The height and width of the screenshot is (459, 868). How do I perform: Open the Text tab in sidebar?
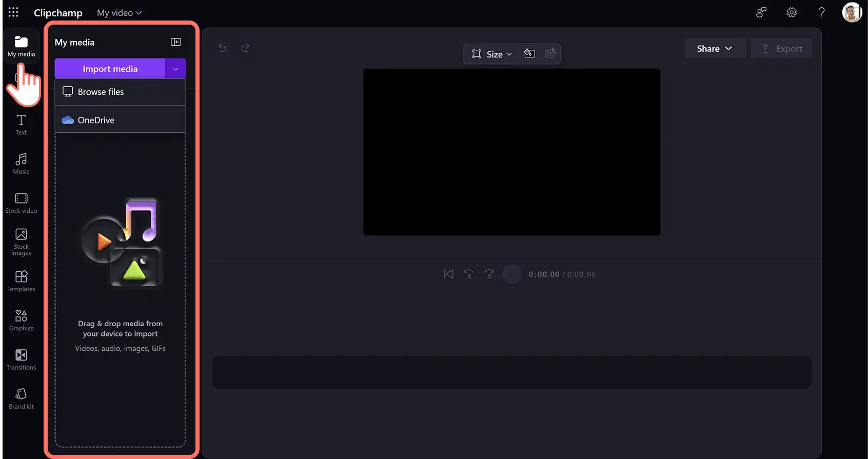[x=21, y=125]
